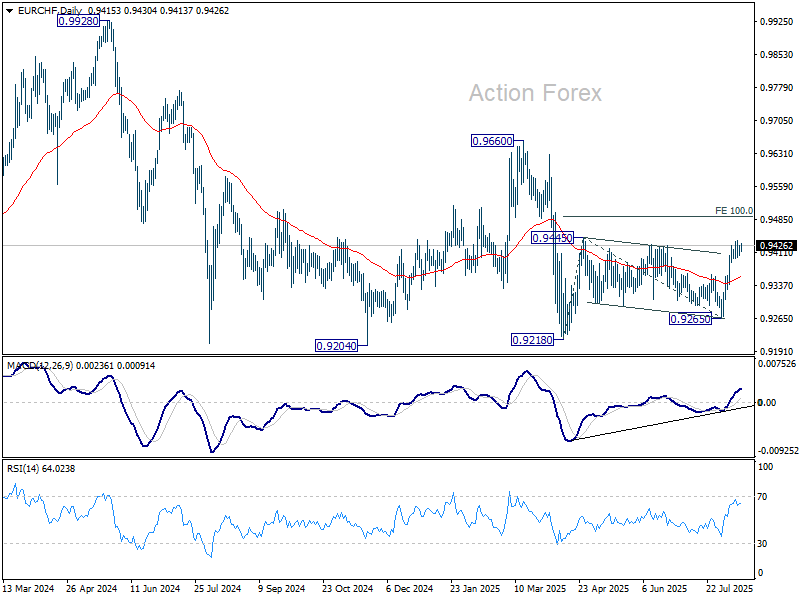Click the RSI(14) indicator label
The height and width of the screenshot is (600, 800).
23,468
